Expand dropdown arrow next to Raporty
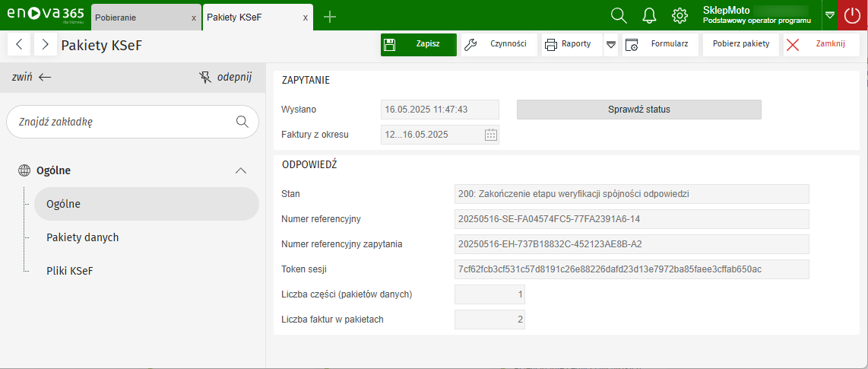 click(611, 45)
